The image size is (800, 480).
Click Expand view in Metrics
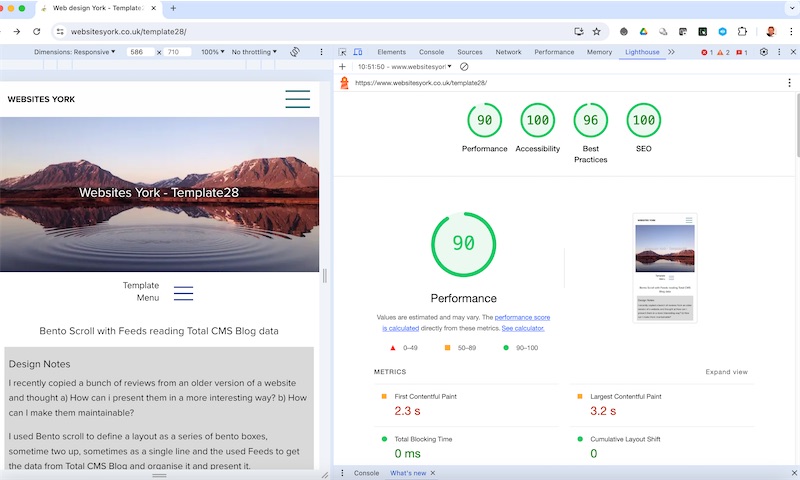727,372
